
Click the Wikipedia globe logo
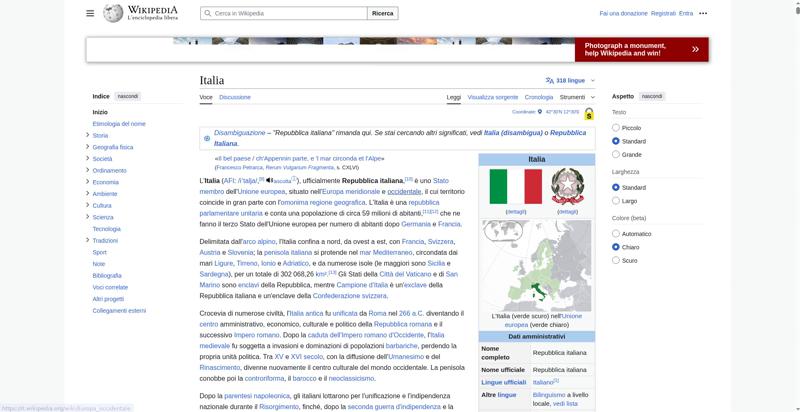(113, 13)
